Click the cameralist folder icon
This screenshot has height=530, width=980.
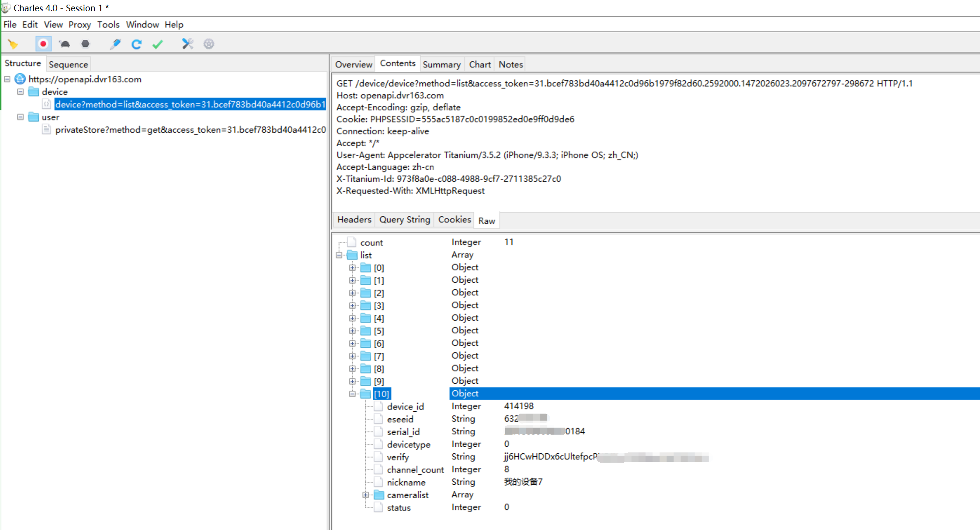pos(379,495)
